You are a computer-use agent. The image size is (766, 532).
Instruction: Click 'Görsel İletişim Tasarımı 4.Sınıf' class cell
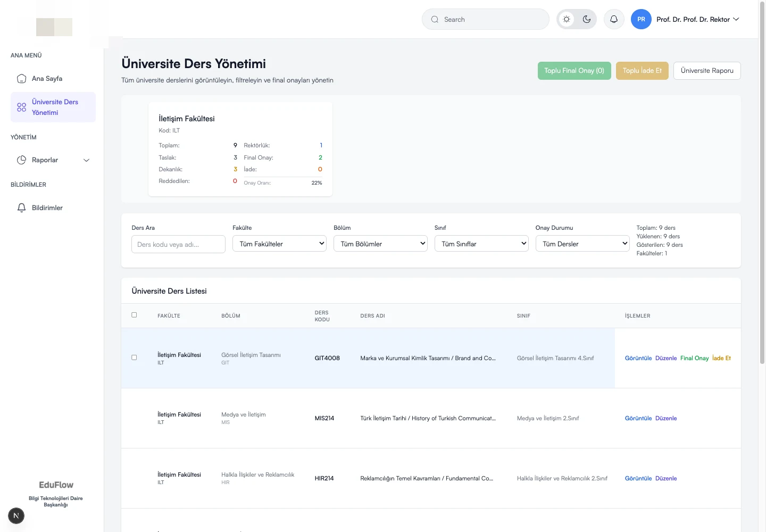pyautogui.click(x=555, y=358)
